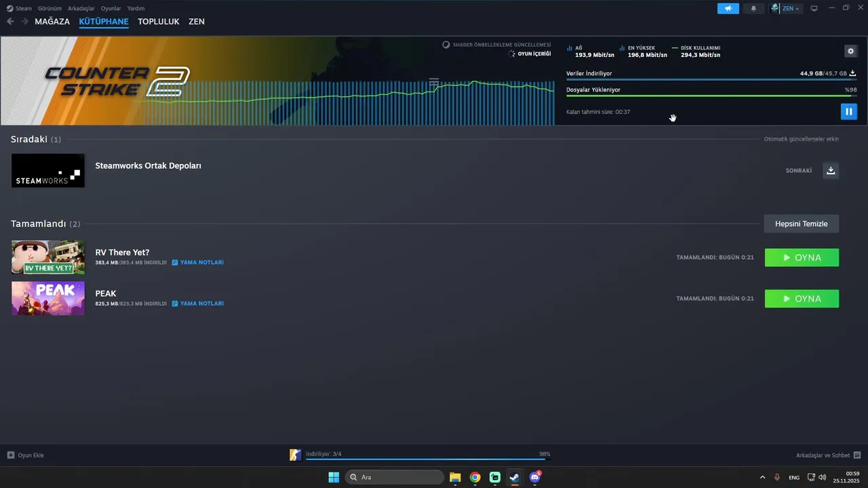Download Steamworks Ortak Depoları now icon

pos(831,170)
